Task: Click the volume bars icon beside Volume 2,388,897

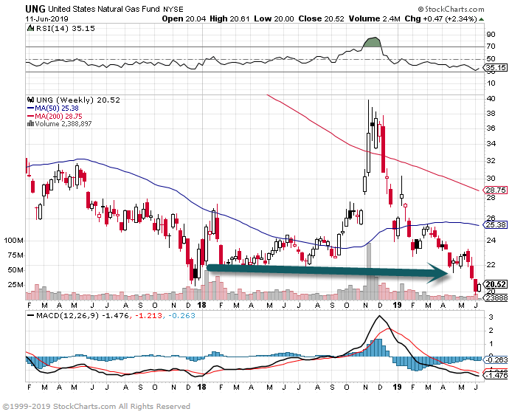Action: 30,123
